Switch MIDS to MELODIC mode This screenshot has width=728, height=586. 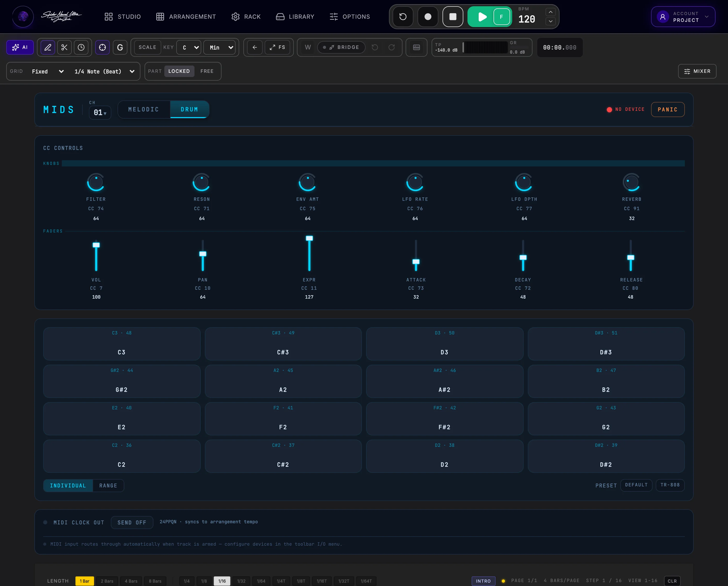pos(144,110)
